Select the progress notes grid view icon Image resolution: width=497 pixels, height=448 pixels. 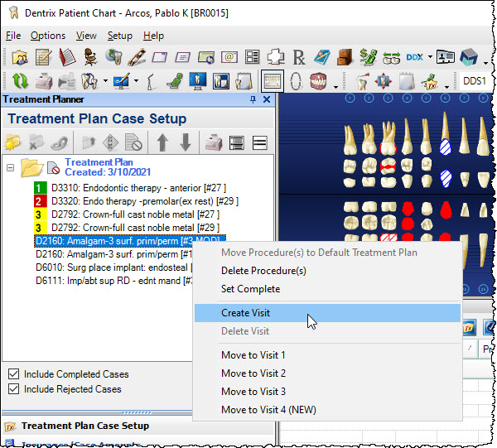(x=273, y=81)
